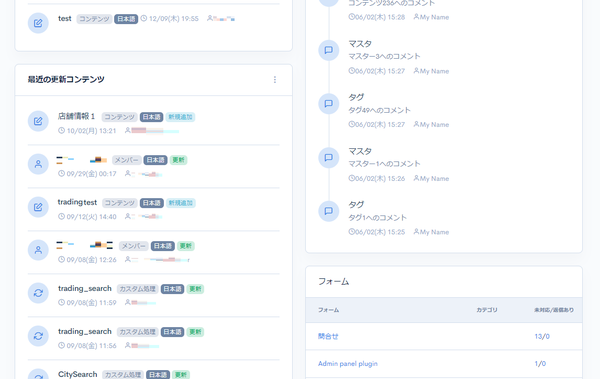The image size is (600, 379).
Task: Click the edit icon for tradingtest
Action: click(x=38, y=207)
